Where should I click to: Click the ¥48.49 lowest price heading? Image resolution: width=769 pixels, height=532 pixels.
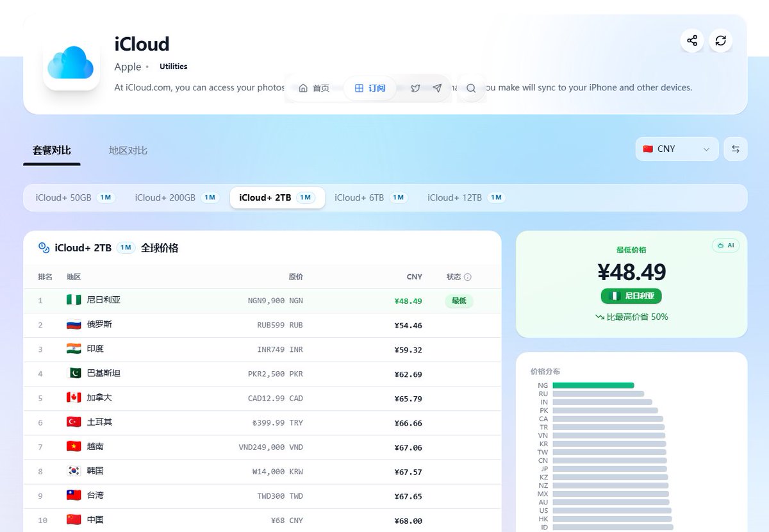(632, 272)
